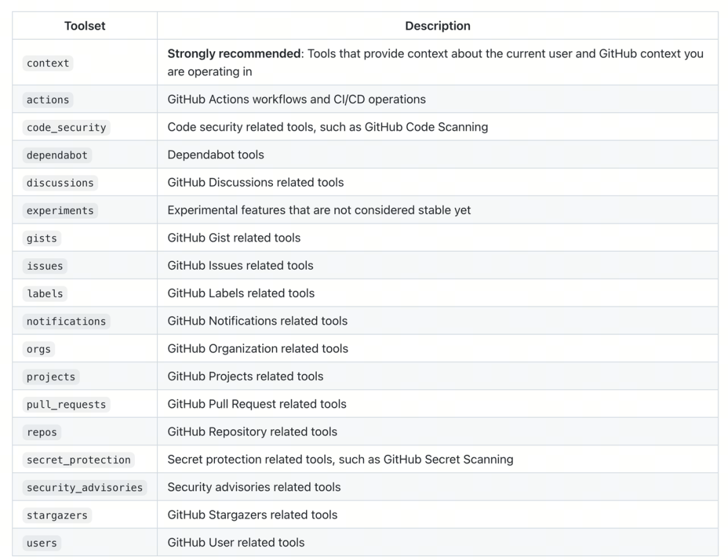Click the 'notifications' toolset name
Image resolution: width=728 pixels, height=560 pixels.
pos(66,321)
